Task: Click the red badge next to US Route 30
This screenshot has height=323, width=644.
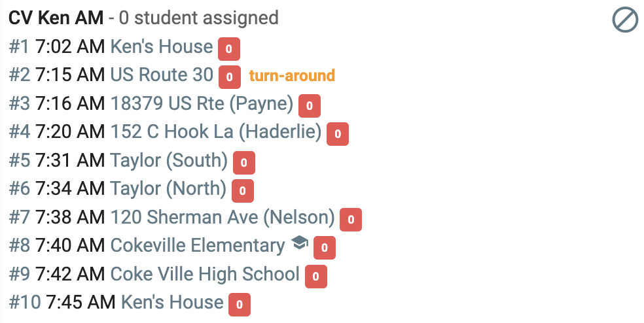Action: pyautogui.click(x=230, y=76)
